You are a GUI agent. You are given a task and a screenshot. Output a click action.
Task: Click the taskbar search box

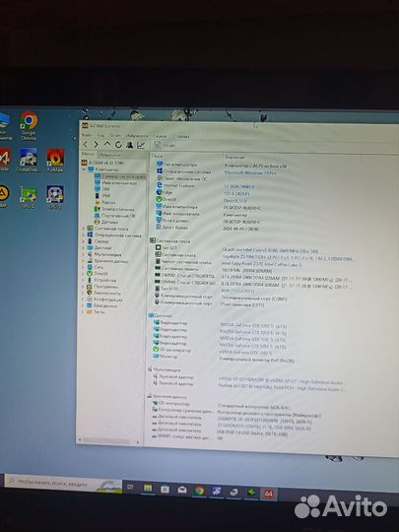point(63,483)
